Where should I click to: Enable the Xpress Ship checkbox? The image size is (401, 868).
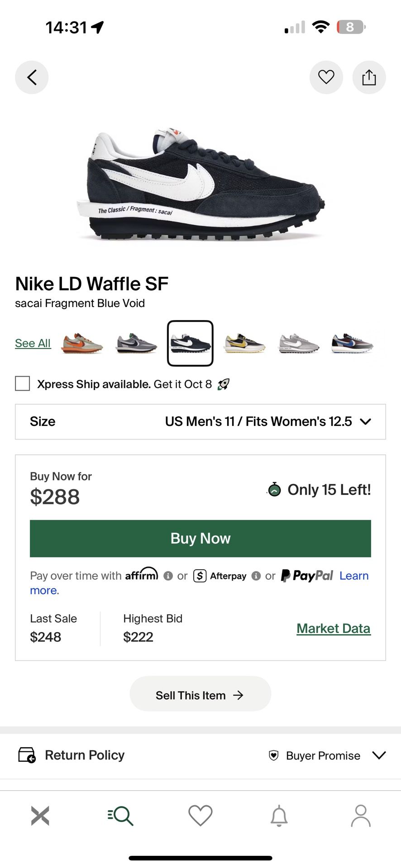[x=23, y=384]
